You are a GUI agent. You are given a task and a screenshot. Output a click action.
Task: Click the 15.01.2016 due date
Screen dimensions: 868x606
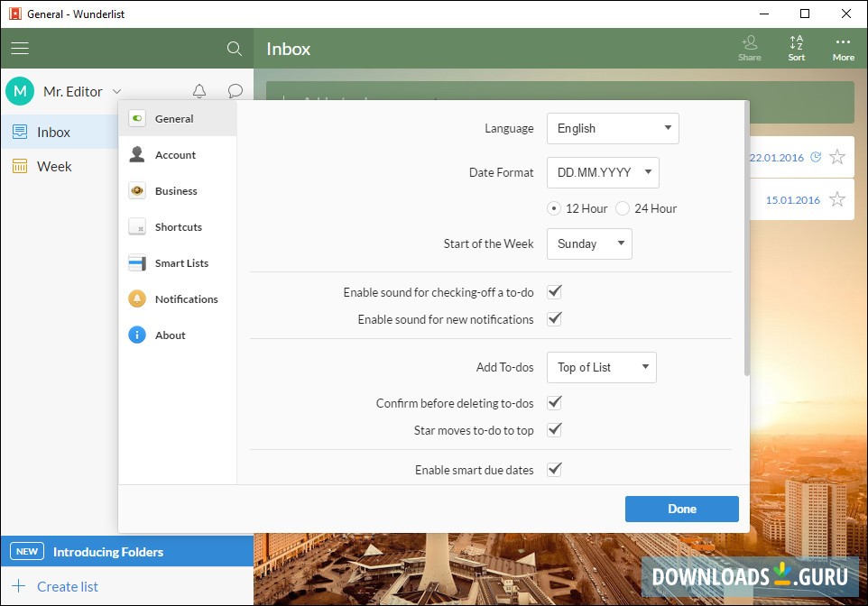coord(793,200)
